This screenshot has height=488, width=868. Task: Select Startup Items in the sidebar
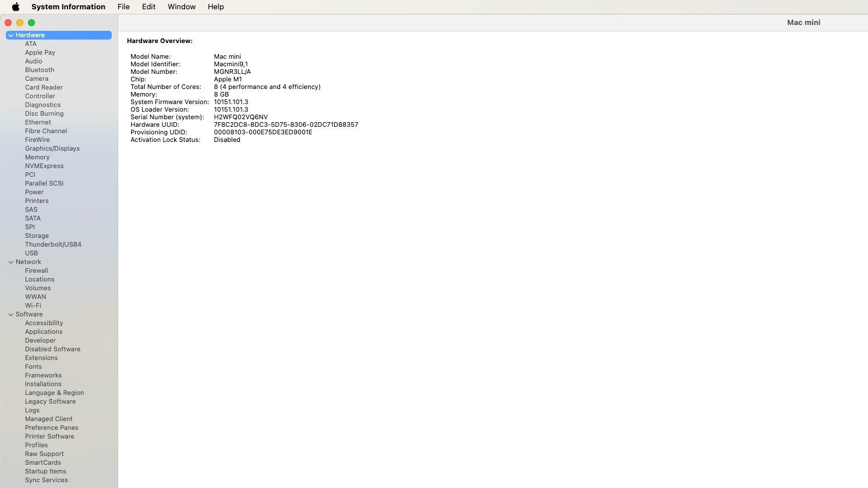[x=45, y=472]
